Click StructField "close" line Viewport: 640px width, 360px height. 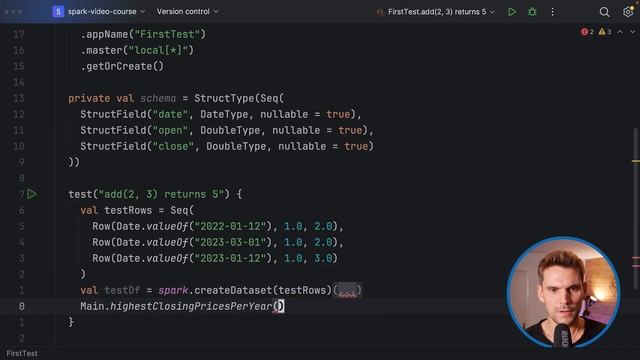click(227, 146)
